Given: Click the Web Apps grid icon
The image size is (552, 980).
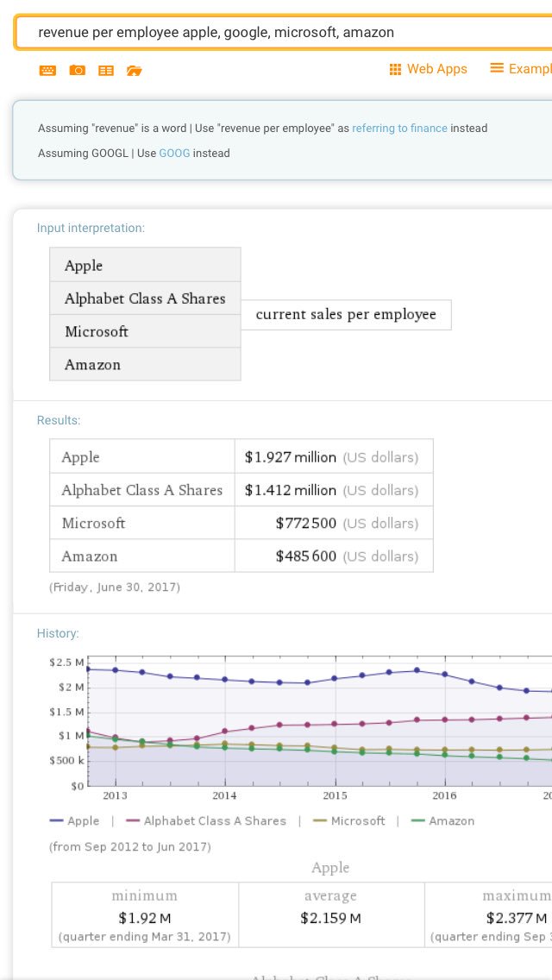Looking at the screenshot, I should (x=395, y=69).
